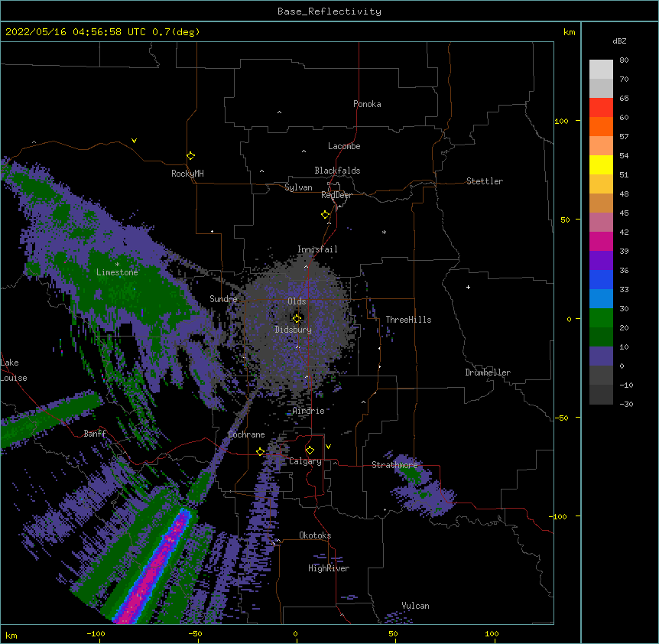Image resolution: width=659 pixels, height=644 pixels.
Task: Select the yellow v marker east of Calgary
Action: (328, 447)
